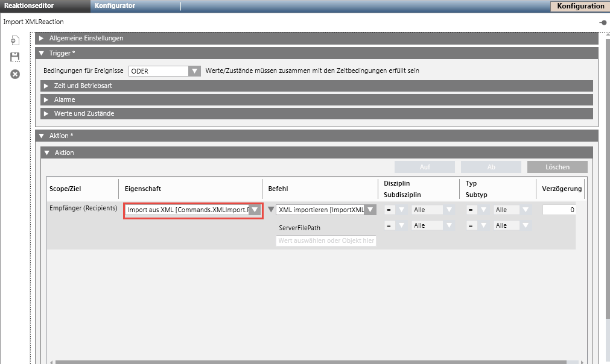This screenshot has height=364, width=610.
Task: Open the Import aus XML property dropdown
Action: click(x=255, y=210)
